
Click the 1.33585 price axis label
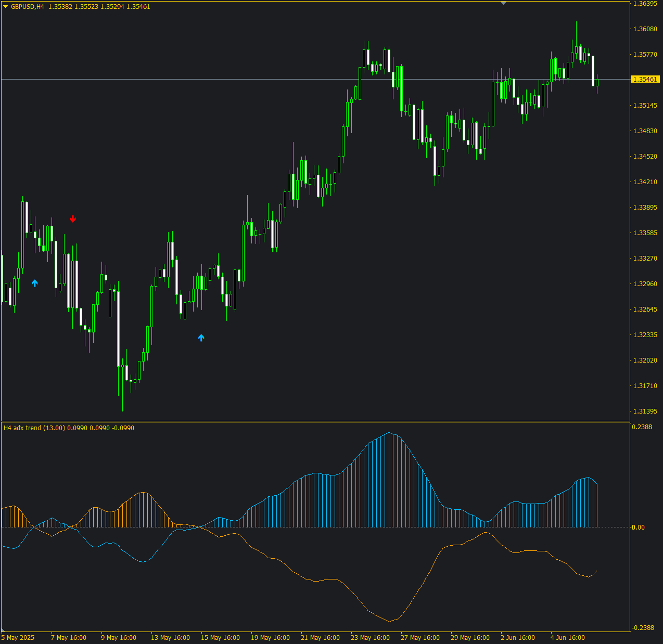[645, 233]
